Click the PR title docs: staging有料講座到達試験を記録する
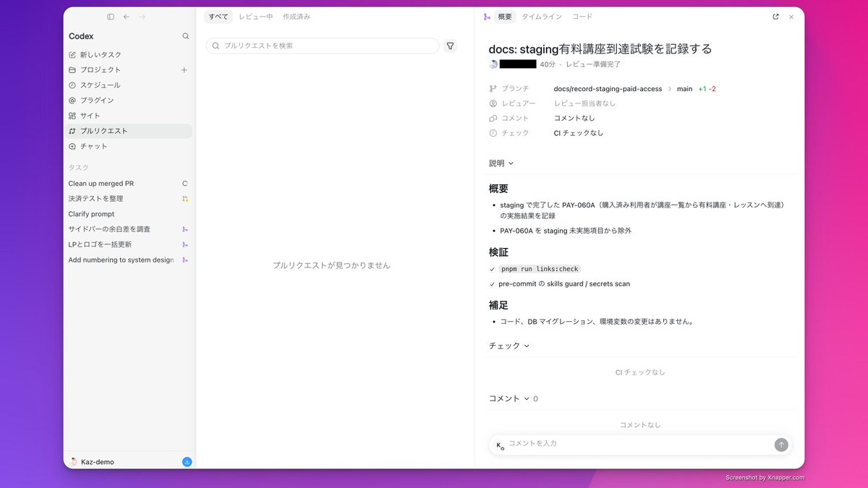Viewport: 868px width, 488px height. pyautogui.click(x=600, y=49)
